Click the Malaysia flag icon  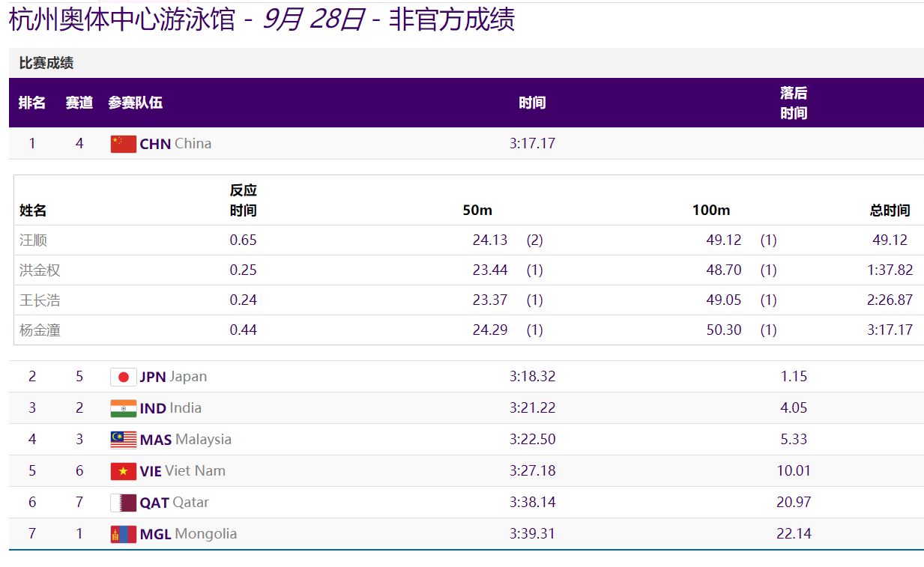pyautogui.click(x=123, y=440)
